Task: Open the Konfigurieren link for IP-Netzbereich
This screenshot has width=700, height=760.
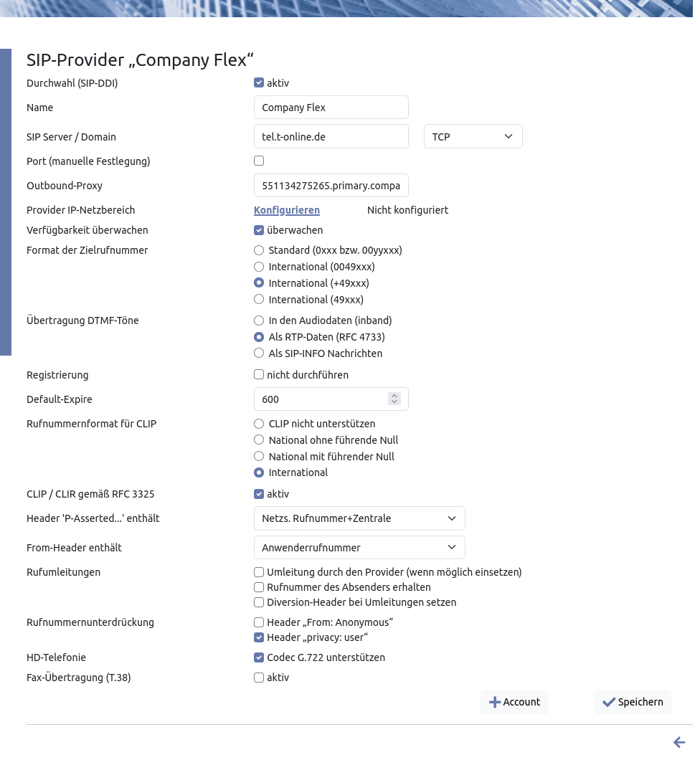Action: point(287,210)
